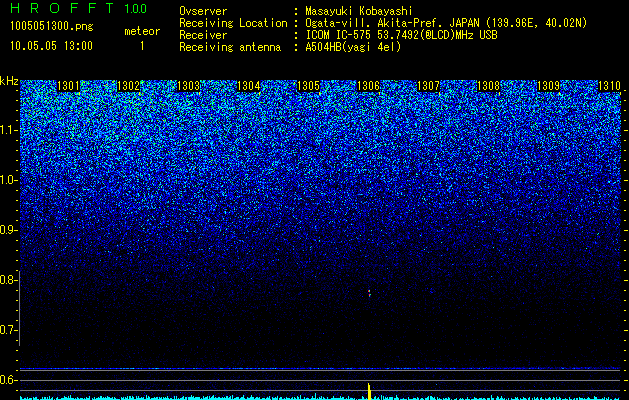The height and width of the screenshot is (400, 629).
Task: Click the version number 1.0.0
Action: (135, 9)
